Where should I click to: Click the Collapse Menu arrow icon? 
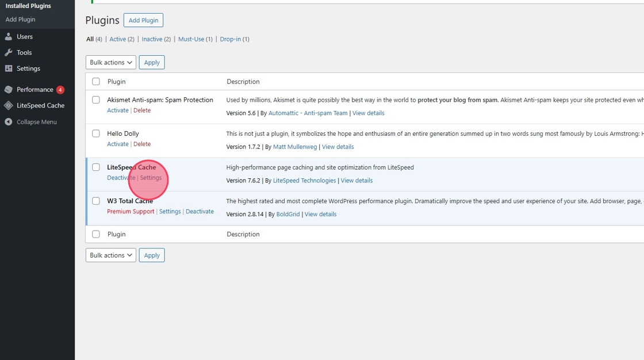tap(9, 122)
